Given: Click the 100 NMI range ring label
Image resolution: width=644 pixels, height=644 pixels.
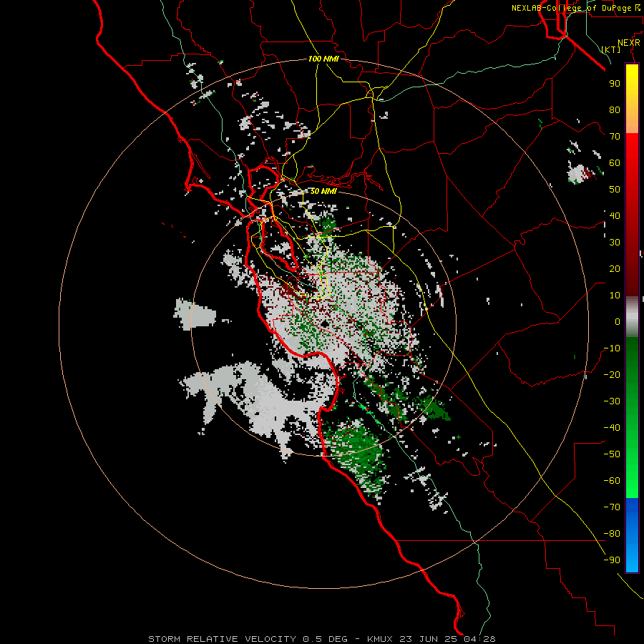Looking at the screenshot, I should point(323,59).
